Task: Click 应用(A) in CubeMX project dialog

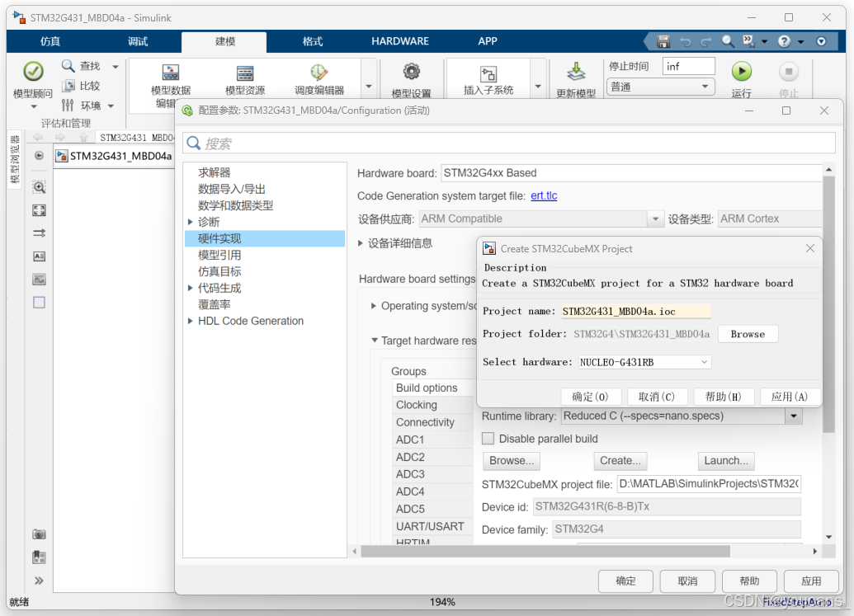Action: coord(789,397)
